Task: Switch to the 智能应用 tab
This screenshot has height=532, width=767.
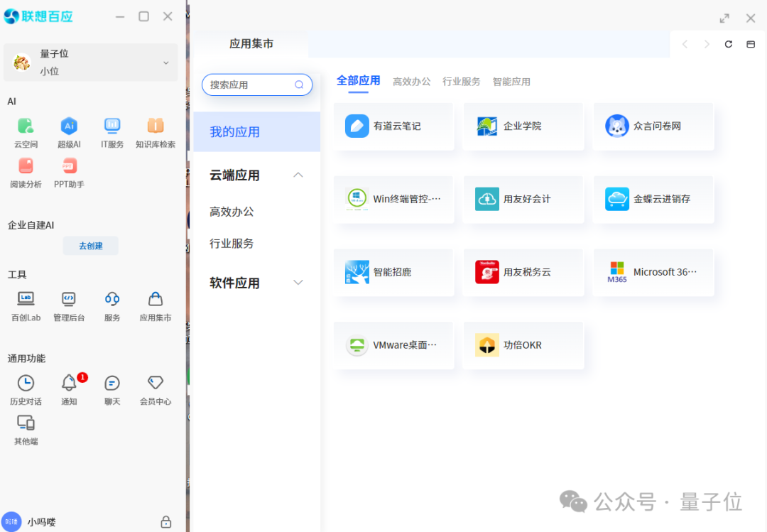Action: [511, 81]
